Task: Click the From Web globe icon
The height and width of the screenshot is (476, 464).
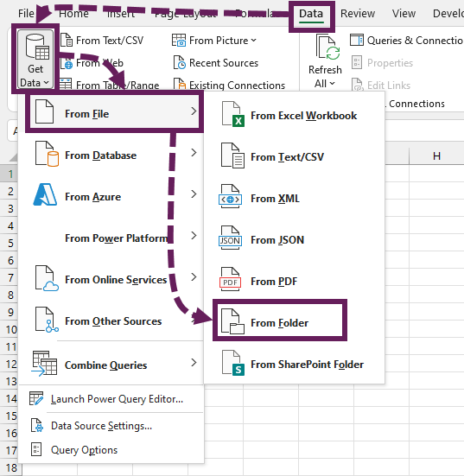Action: point(67,63)
